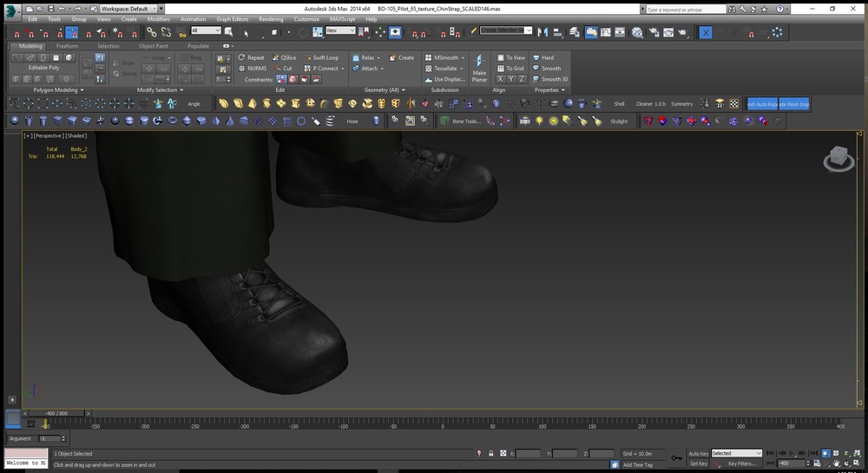The height and width of the screenshot is (473, 868).
Task: Click the Selection Lock padlock icon
Action: coord(491,453)
